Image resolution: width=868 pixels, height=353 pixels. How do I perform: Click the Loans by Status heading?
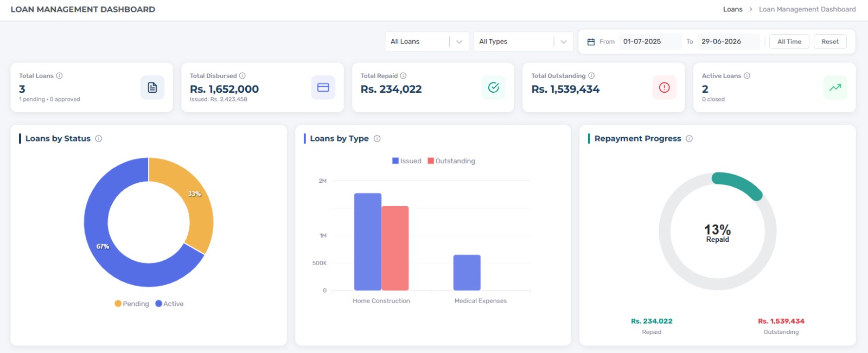pos(58,139)
